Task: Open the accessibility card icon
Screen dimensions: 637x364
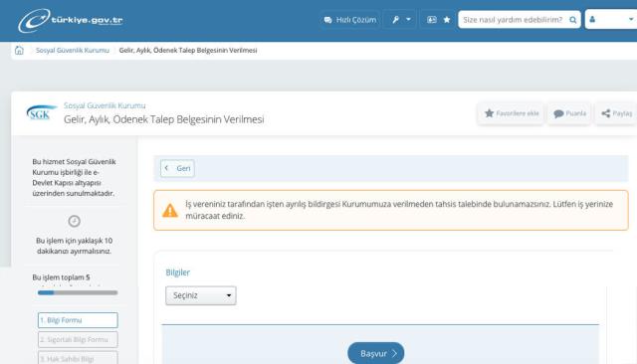Action: click(431, 20)
